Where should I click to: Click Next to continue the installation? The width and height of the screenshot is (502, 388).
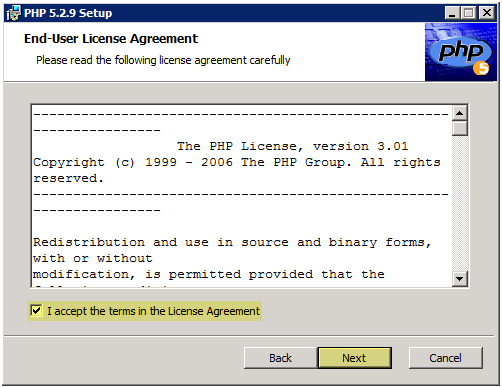(x=354, y=358)
